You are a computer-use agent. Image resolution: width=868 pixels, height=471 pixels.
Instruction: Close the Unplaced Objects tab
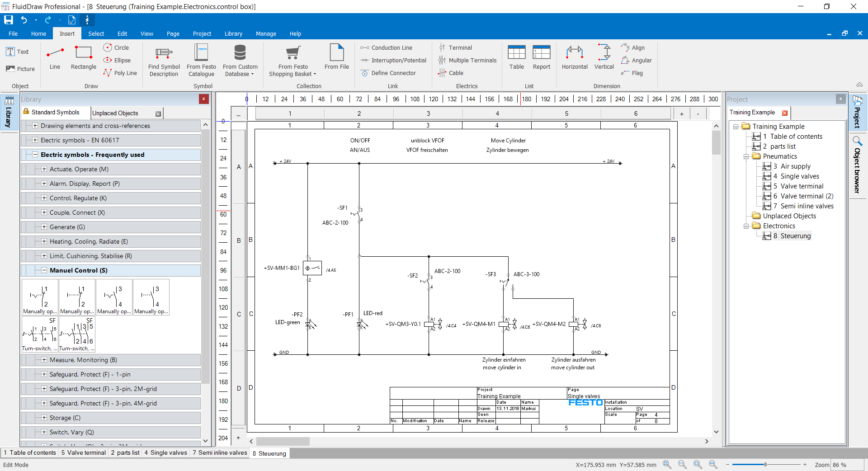point(158,114)
